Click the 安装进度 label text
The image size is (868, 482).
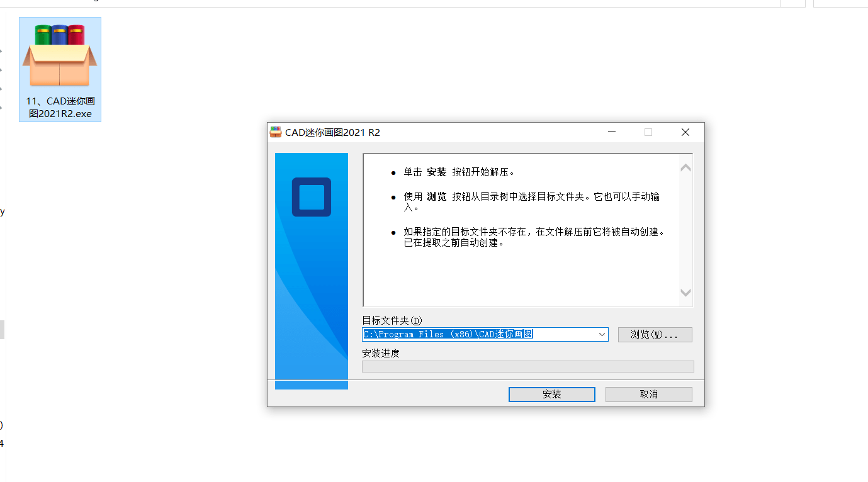[x=381, y=353]
